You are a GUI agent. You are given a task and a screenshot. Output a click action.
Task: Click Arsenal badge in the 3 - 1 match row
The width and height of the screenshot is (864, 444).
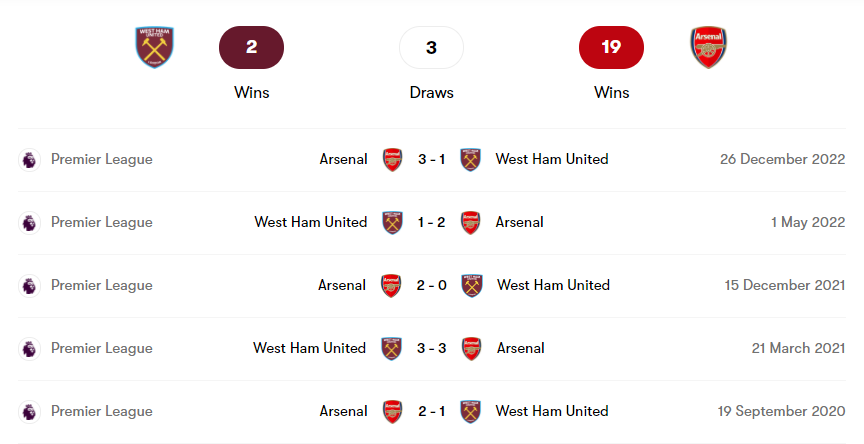pos(392,159)
